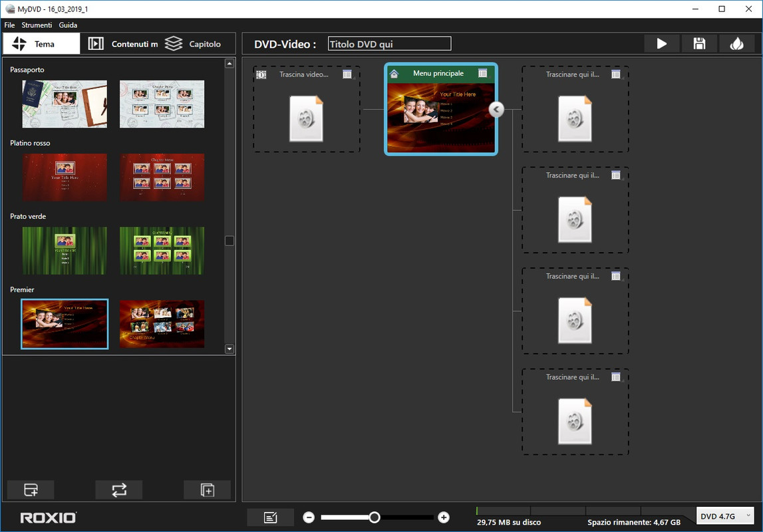
Task: Click the video file icon in Trascina video slot
Action: (306, 118)
